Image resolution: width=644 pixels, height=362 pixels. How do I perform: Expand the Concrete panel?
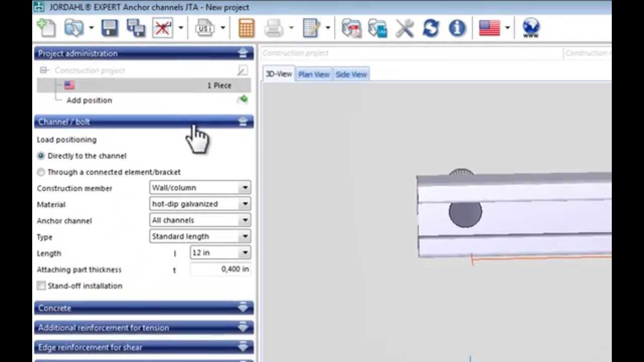[x=243, y=308]
